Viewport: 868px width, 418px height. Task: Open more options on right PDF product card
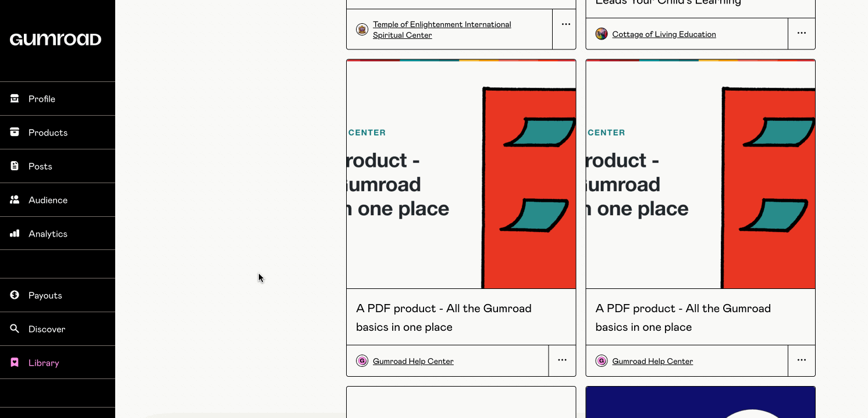802,360
